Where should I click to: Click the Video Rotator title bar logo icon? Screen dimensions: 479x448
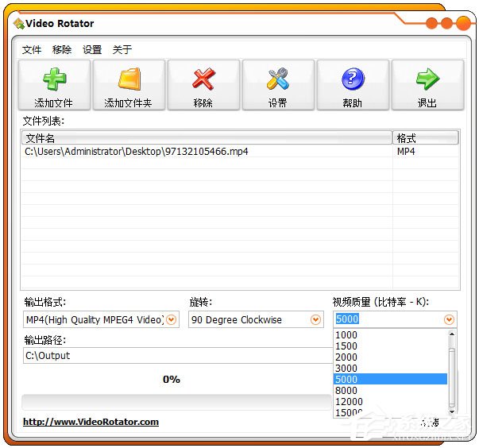[19, 24]
